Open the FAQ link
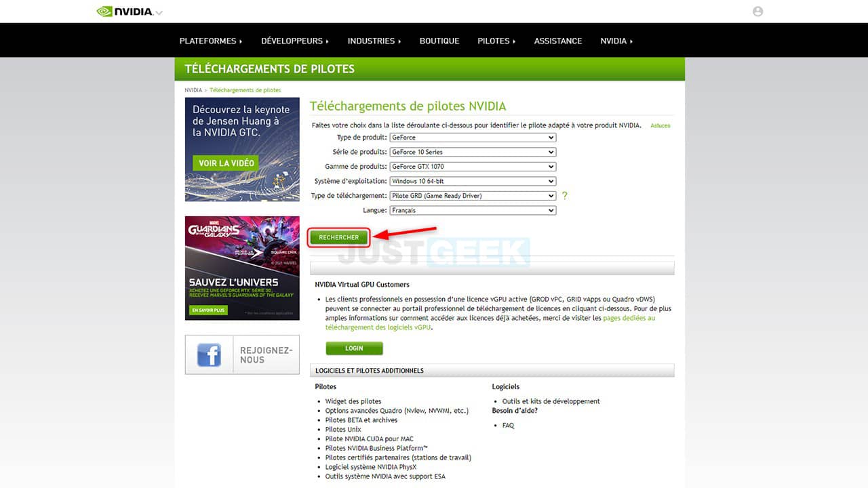 508,426
